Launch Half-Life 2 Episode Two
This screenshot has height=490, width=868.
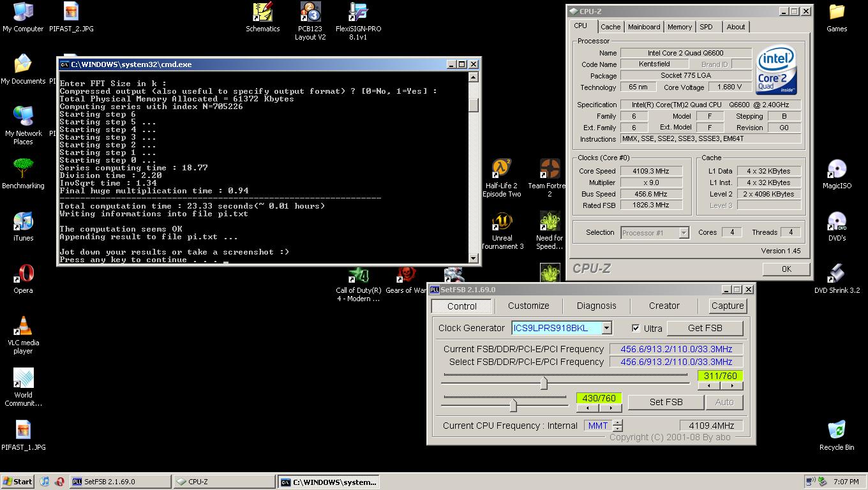coord(502,178)
